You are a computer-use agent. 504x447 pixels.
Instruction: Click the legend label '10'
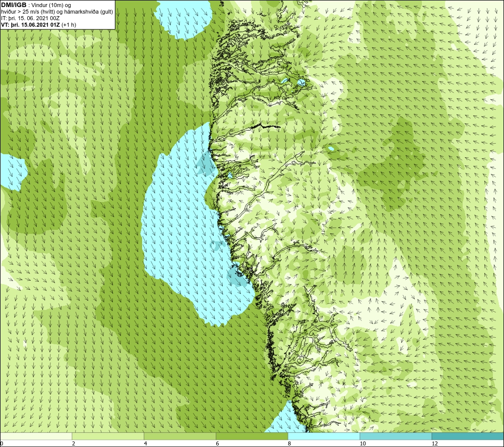(363, 443)
